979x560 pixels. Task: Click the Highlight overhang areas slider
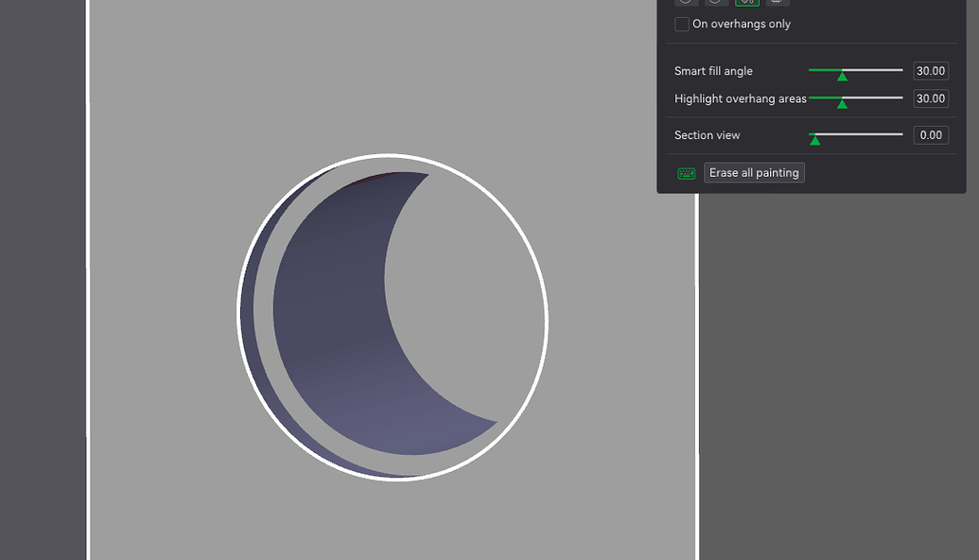pyautogui.click(x=855, y=98)
